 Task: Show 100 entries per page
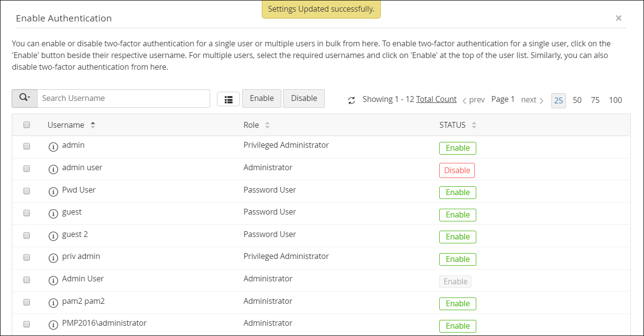pyautogui.click(x=615, y=100)
